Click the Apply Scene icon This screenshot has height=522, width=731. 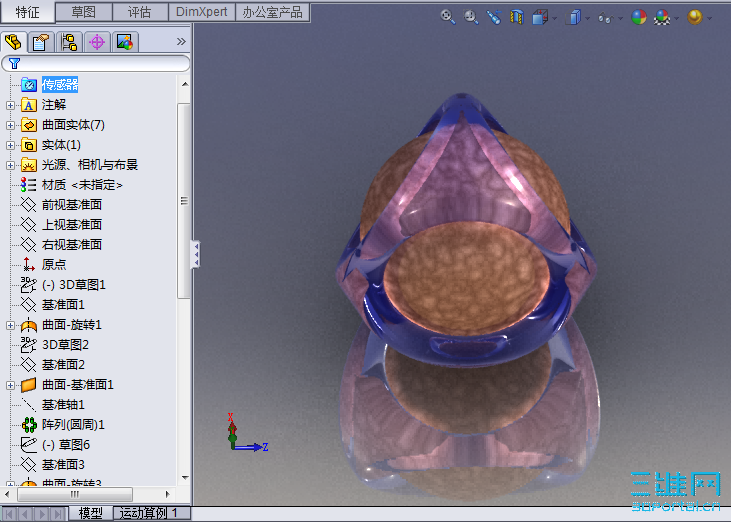point(662,18)
